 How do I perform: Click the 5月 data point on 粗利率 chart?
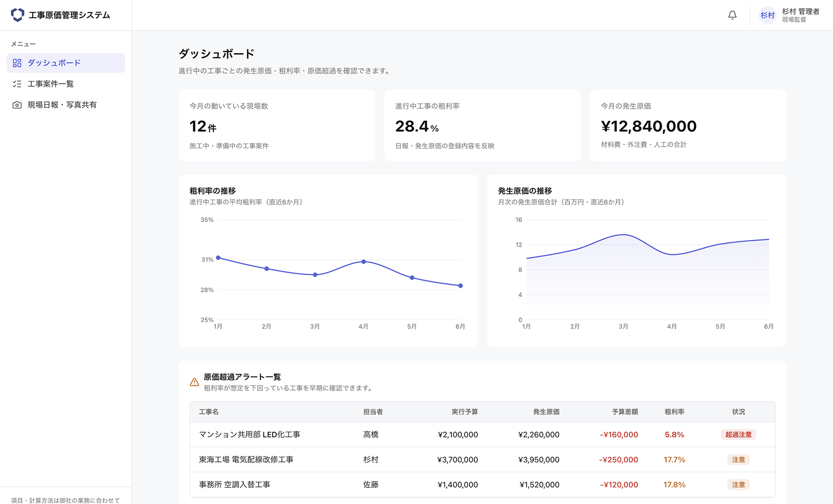412,278
